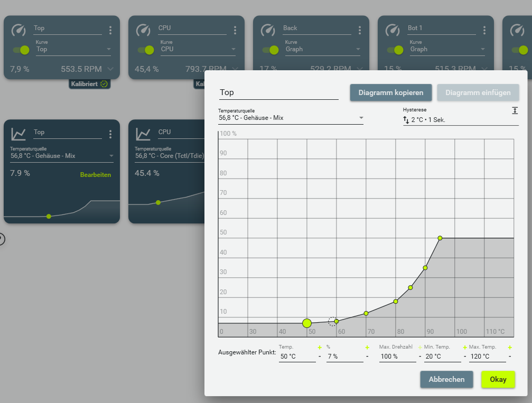
Task: Click the Kalibriert badge under Top fan
Action: click(90, 84)
